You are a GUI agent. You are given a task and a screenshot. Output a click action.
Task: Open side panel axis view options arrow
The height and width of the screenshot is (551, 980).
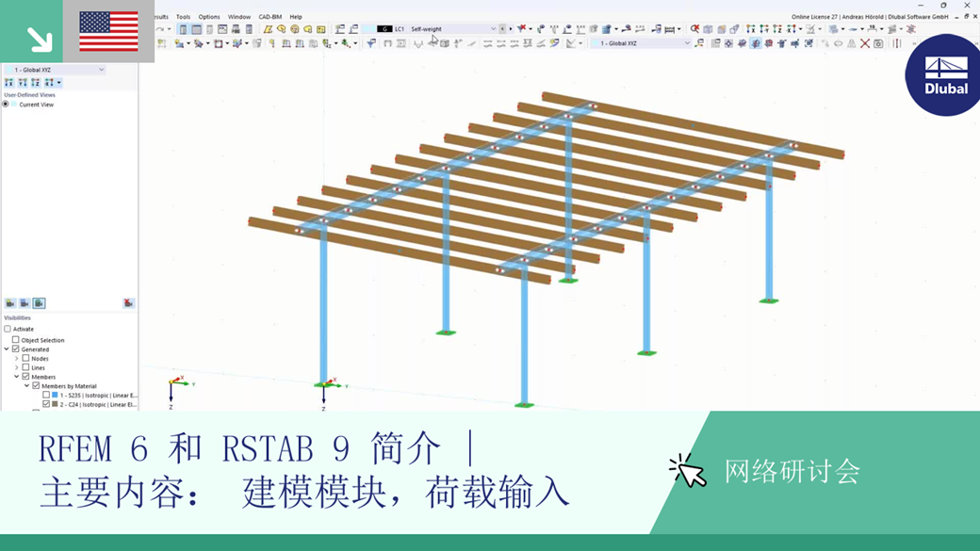(x=58, y=83)
